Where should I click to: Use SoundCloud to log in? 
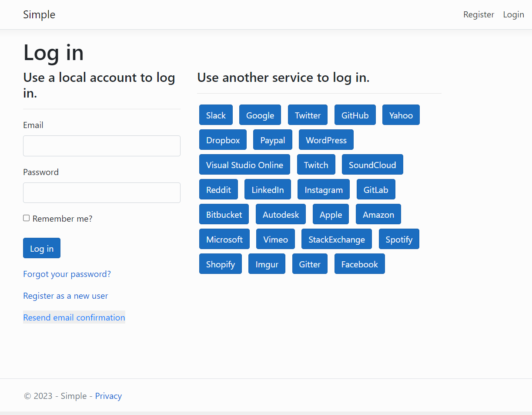pos(372,165)
